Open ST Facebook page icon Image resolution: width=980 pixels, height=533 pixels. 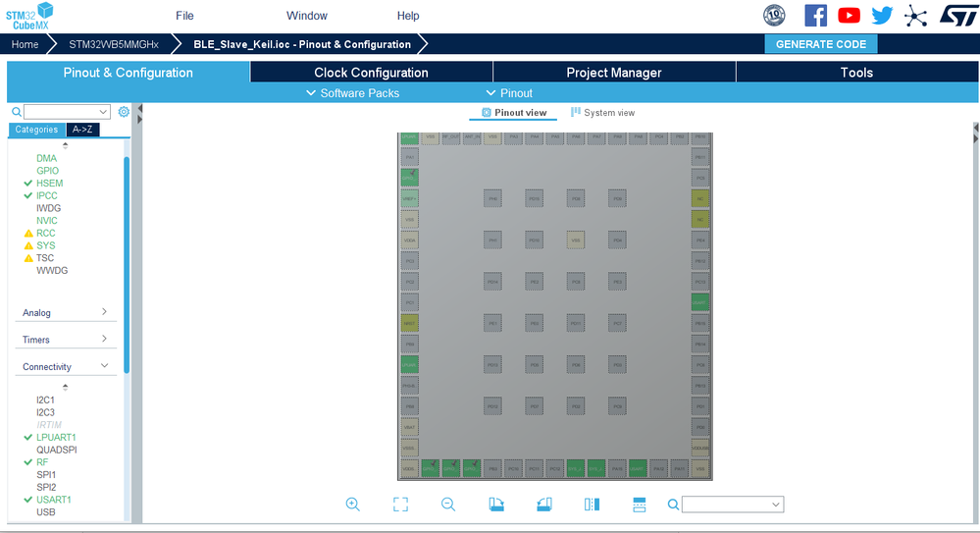pyautogui.click(x=815, y=16)
